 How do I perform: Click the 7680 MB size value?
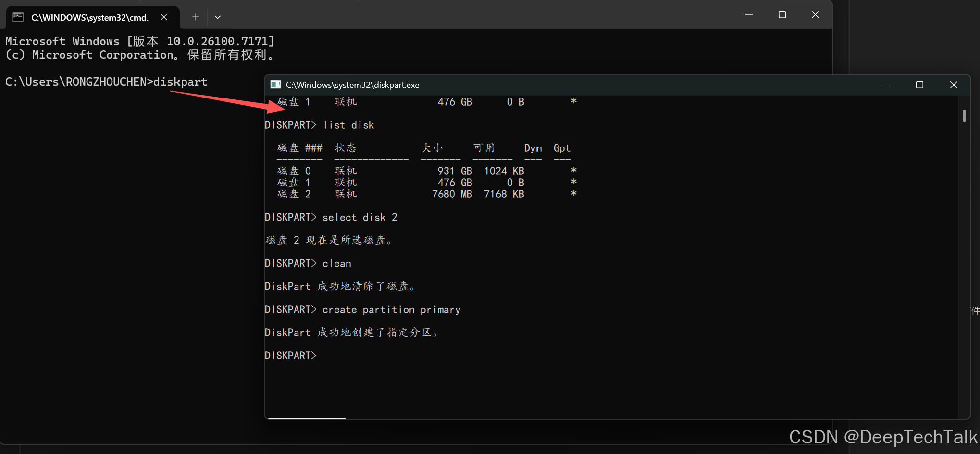pos(452,194)
